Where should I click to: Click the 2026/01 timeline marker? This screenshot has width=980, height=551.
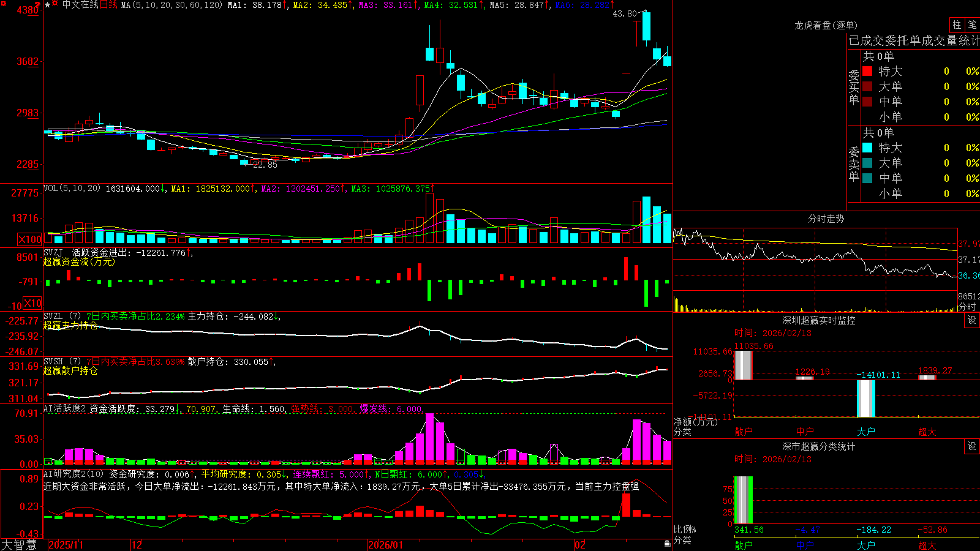click(x=385, y=545)
